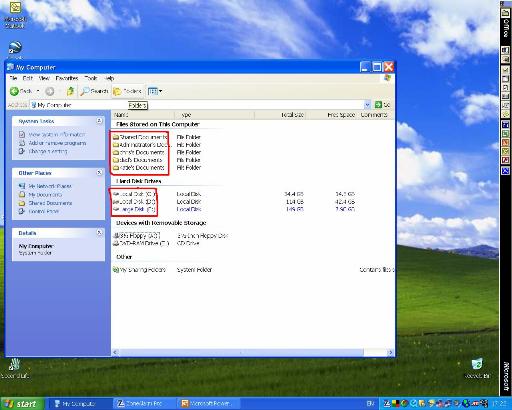Open the Help menu

tap(109, 78)
